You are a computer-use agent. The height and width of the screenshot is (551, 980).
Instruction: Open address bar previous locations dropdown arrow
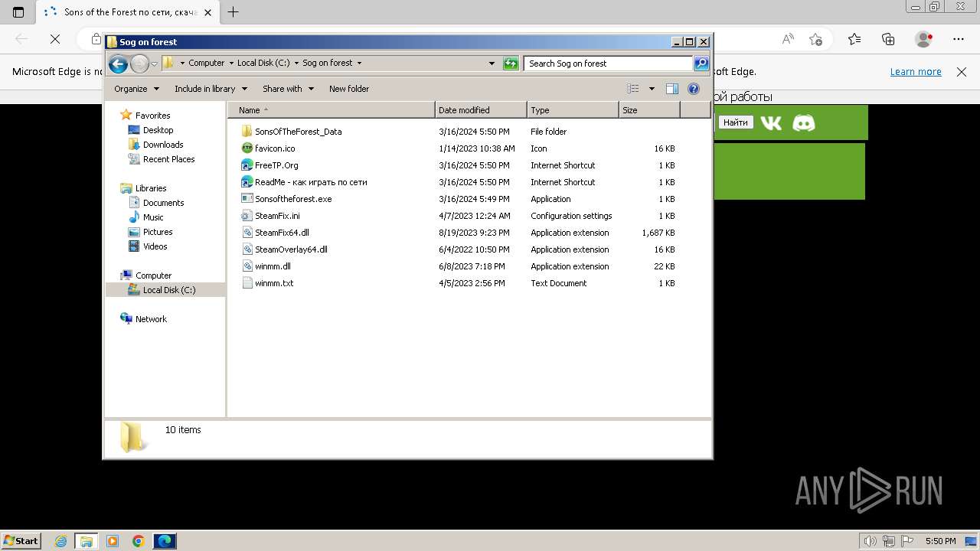point(492,64)
